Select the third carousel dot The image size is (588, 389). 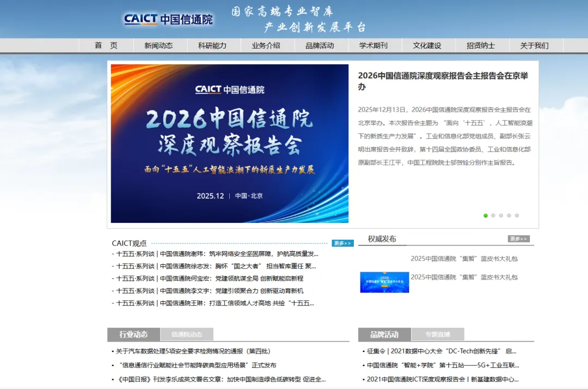point(501,215)
